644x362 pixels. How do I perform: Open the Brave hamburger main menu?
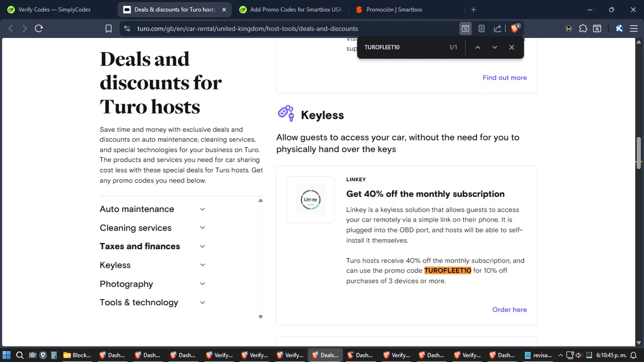click(x=634, y=28)
